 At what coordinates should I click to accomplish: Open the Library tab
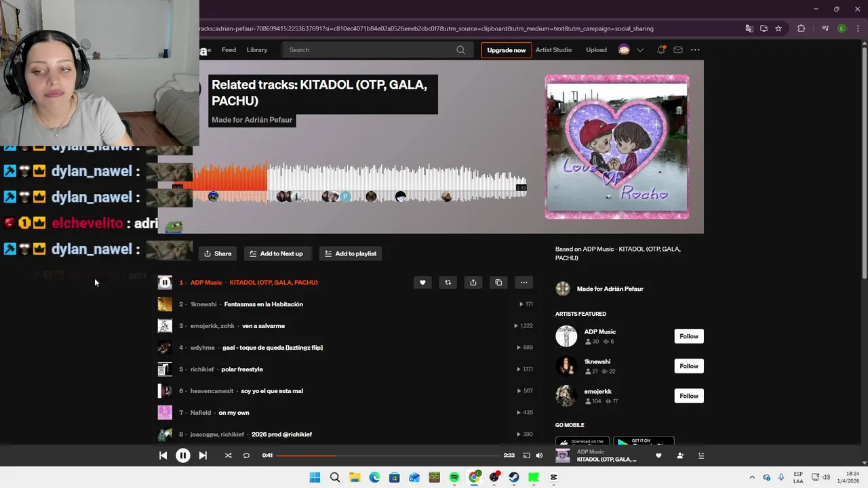point(257,49)
